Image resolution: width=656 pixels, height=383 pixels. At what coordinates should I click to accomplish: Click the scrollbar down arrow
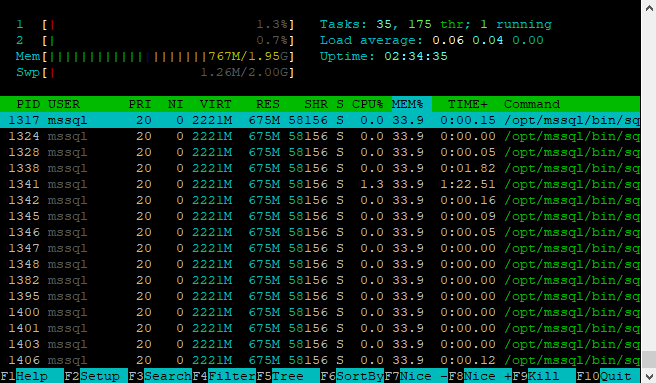(x=649, y=375)
